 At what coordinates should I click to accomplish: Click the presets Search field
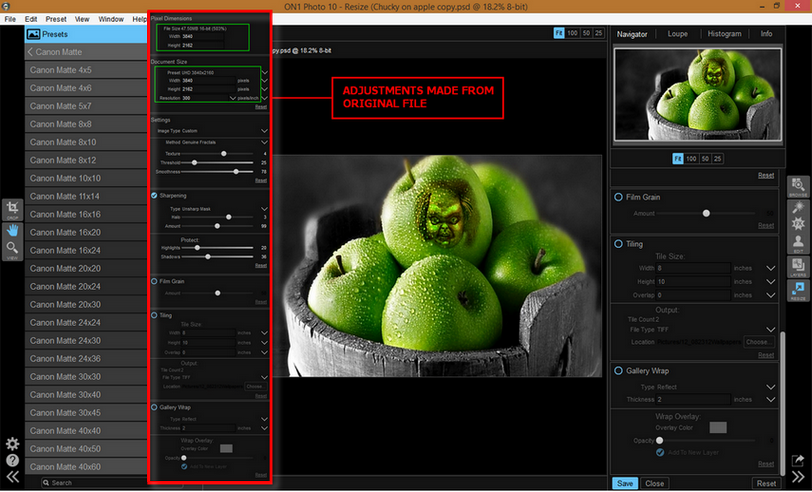click(x=111, y=483)
